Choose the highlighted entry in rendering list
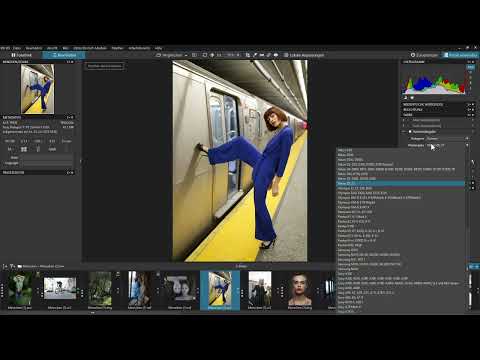The image size is (480, 360). point(400,184)
